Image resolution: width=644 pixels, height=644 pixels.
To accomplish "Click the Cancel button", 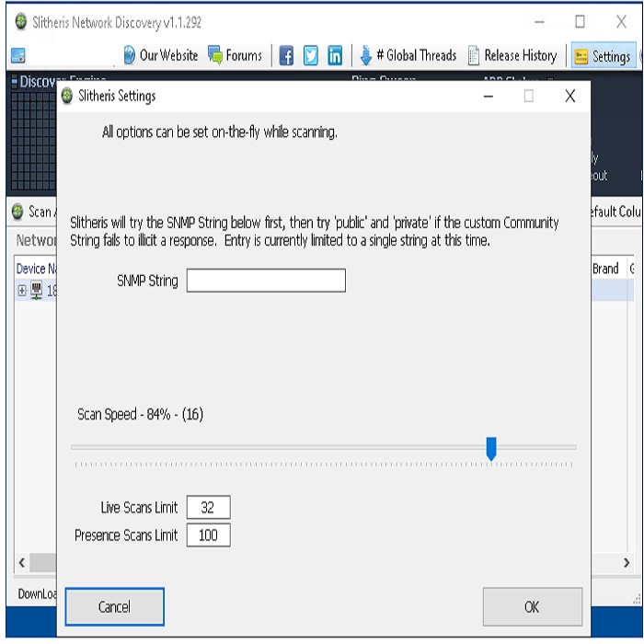I will (115, 606).
